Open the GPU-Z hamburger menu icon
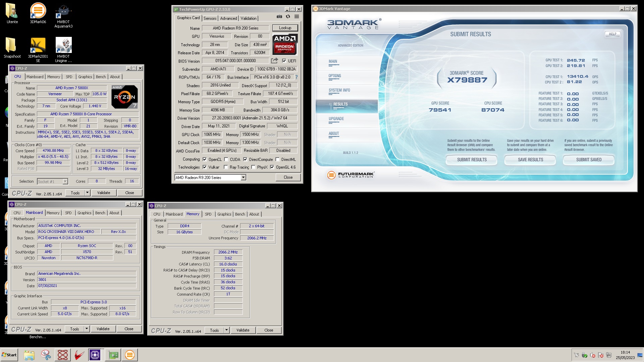This screenshot has width=644, height=362. point(297,16)
